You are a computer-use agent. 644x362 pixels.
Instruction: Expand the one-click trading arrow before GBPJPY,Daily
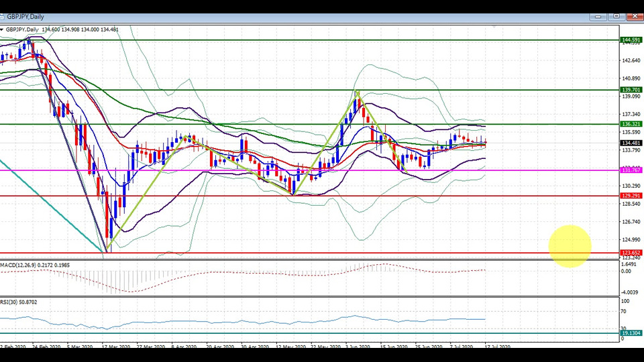pyautogui.click(x=2, y=29)
